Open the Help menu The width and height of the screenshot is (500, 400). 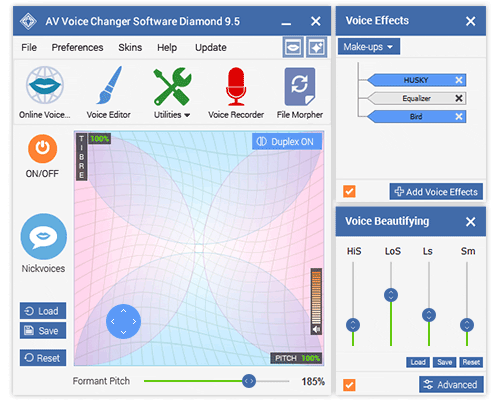(x=167, y=47)
